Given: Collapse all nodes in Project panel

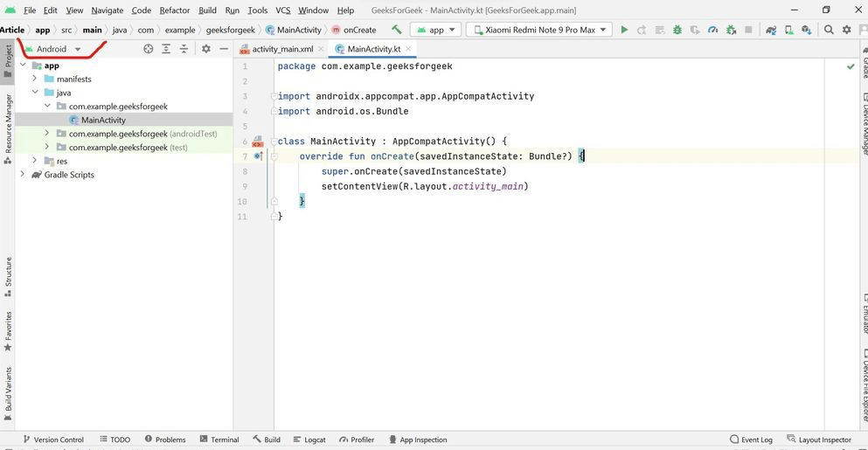Looking at the screenshot, I should point(184,49).
